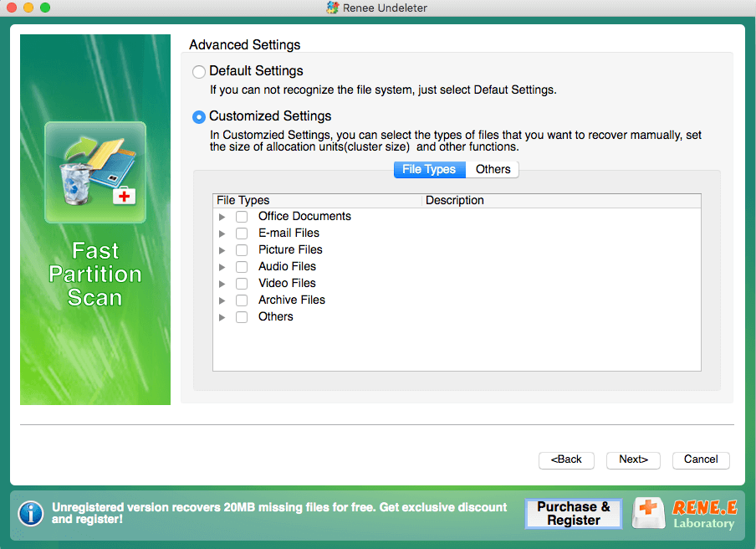
Task: Check the Picture Files checkbox
Action: point(242,250)
